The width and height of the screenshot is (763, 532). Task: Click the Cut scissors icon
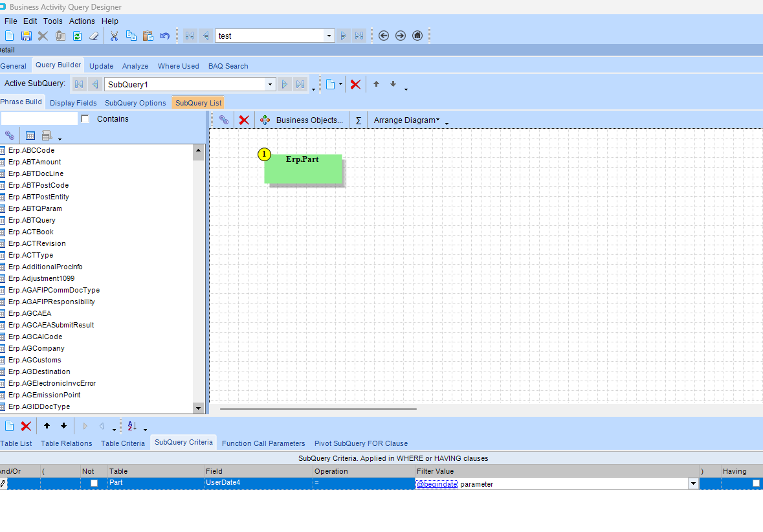[114, 36]
